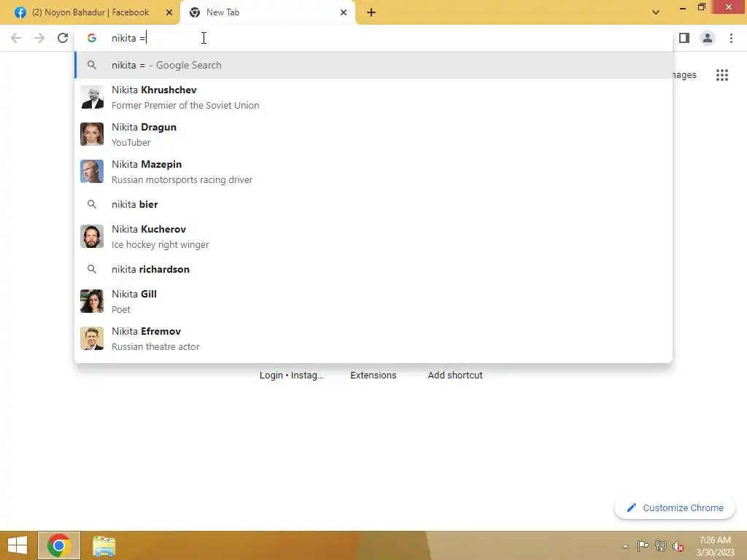Click Nikita Kucherov's portrait thumbnail

[x=92, y=236]
